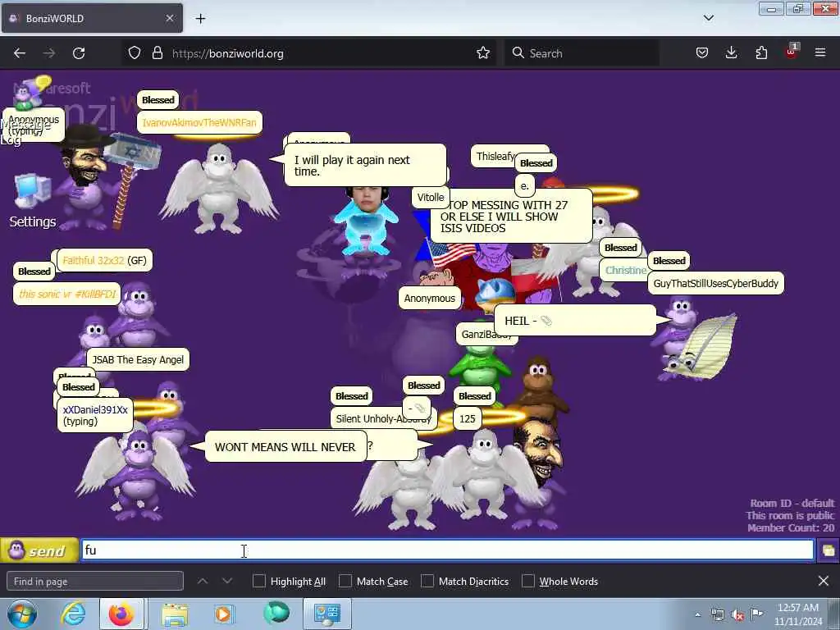This screenshot has height=630, width=840.
Task: Click the brown Bonzi character
Action: pyautogui.click(x=540, y=387)
